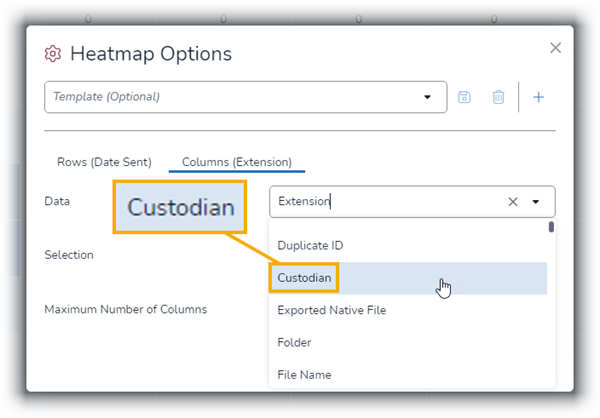This screenshot has width=600, height=418.
Task: Expand the Template dropdown arrow
Action: click(427, 97)
